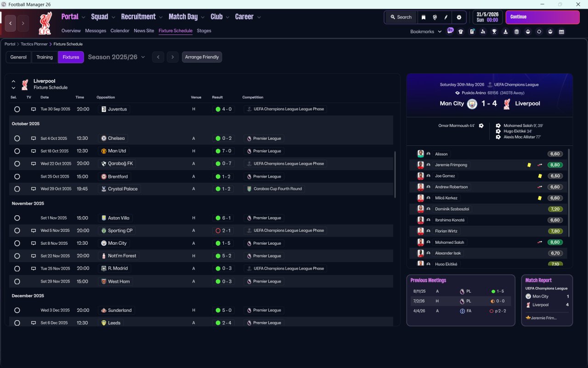This screenshot has height=368, width=588.
Task: Click the bookmark icon beside Search
Action: point(424,17)
